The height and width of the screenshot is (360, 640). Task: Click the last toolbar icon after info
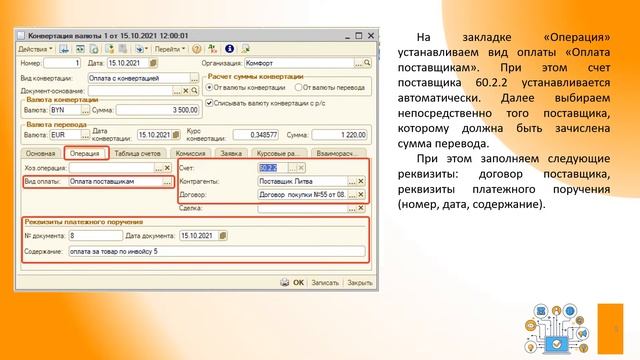(246, 49)
